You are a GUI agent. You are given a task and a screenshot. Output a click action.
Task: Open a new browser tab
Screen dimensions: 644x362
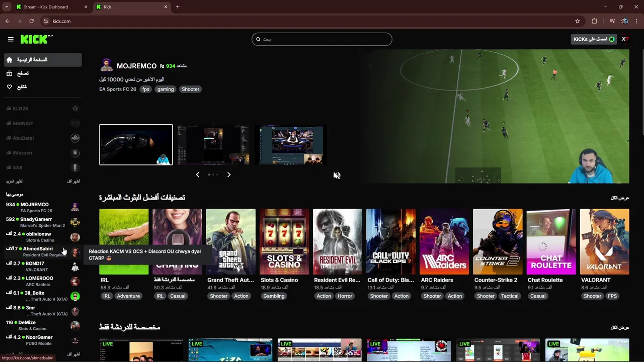(x=178, y=7)
